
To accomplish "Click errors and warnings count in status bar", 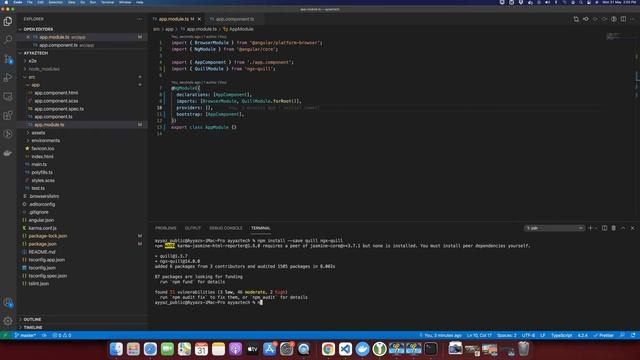I will [x=62, y=335].
